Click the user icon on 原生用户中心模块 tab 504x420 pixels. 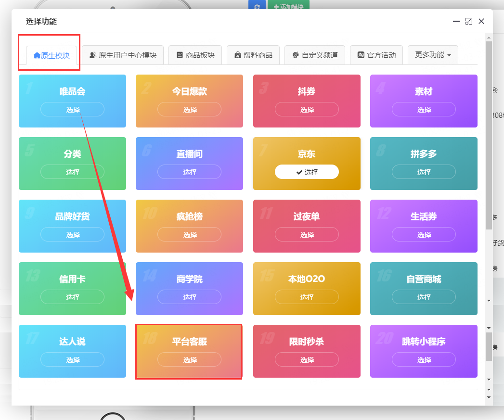coord(92,55)
